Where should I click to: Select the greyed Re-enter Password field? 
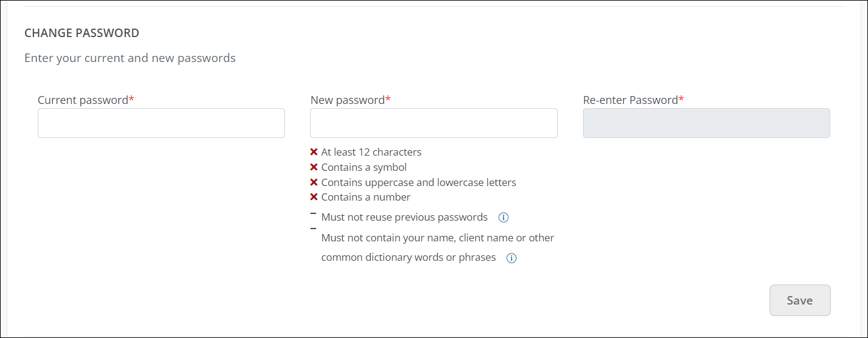pos(706,123)
